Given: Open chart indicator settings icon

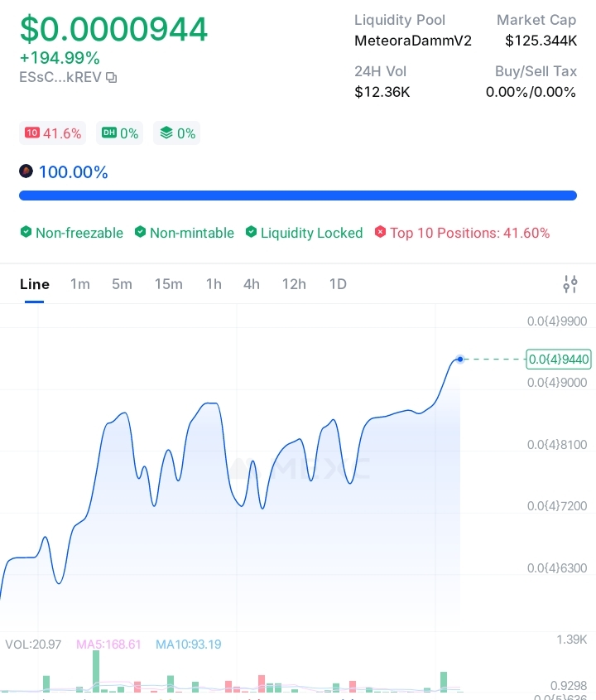Looking at the screenshot, I should coord(570,284).
